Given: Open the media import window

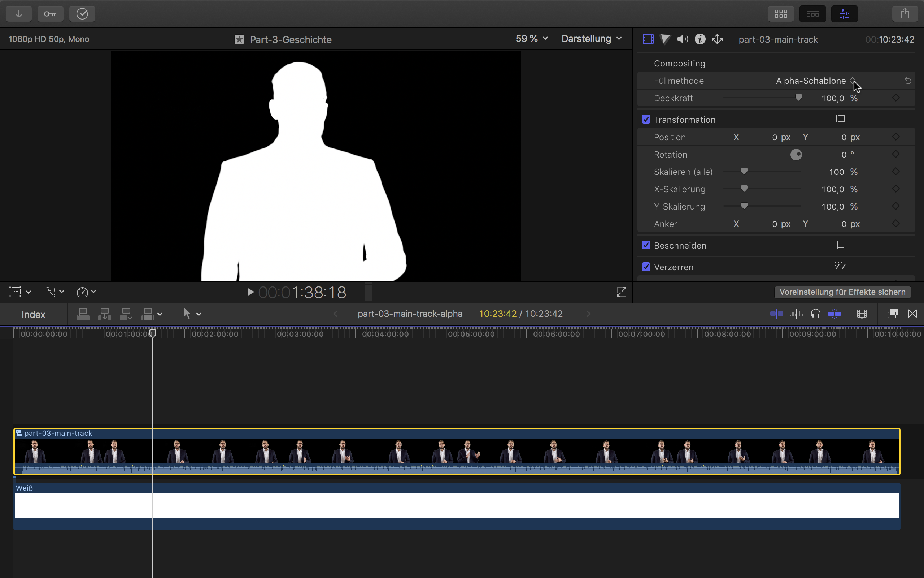Looking at the screenshot, I should (19, 14).
